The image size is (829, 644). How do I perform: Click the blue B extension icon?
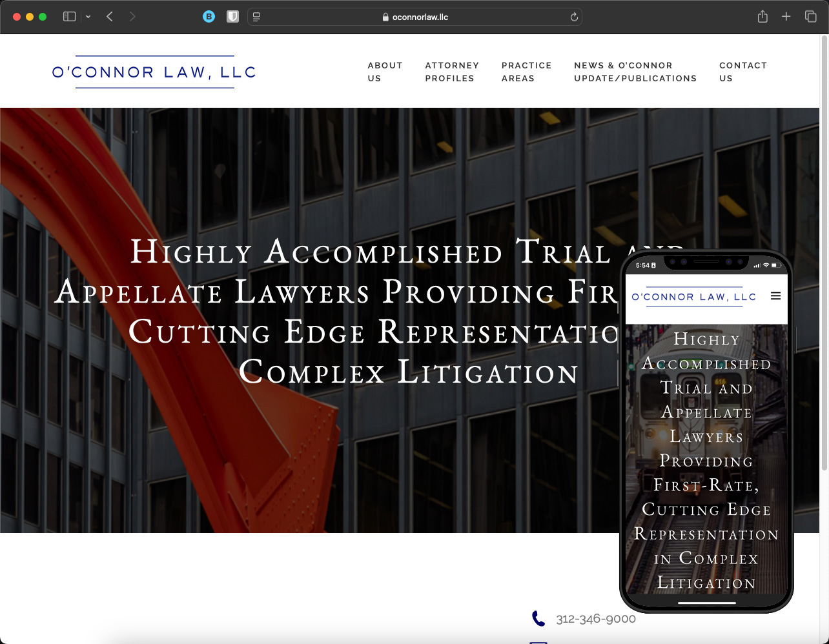pos(209,17)
